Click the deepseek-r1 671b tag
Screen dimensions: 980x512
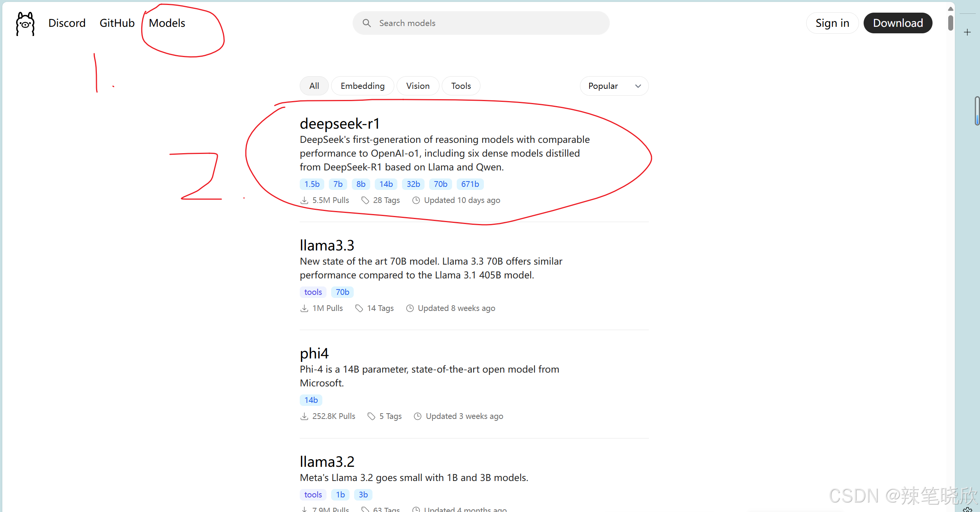click(x=470, y=184)
